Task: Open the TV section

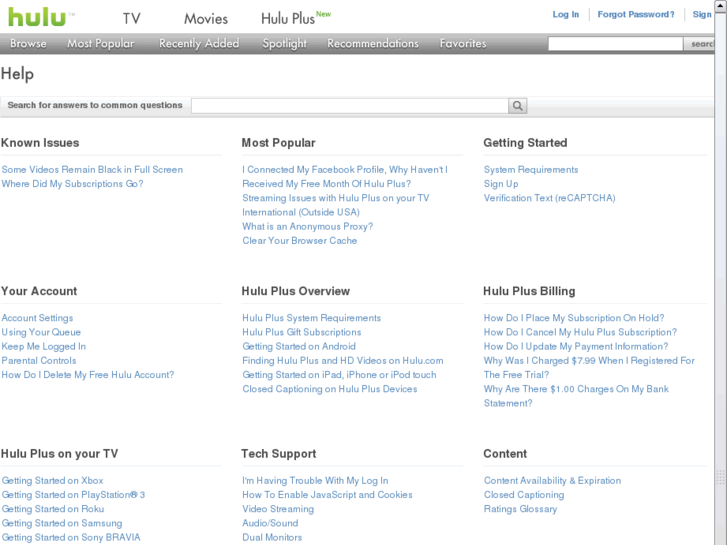Action: click(x=131, y=19)
